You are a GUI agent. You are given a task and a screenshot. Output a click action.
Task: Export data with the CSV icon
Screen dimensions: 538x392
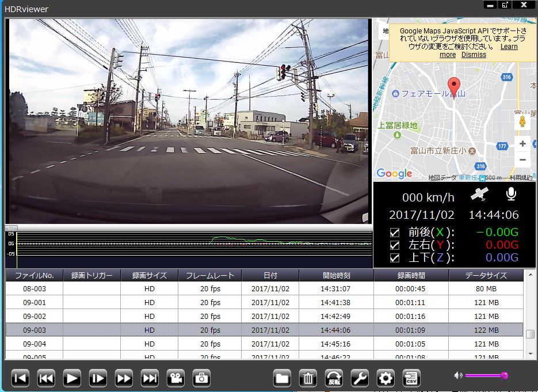tap(411, 378)
